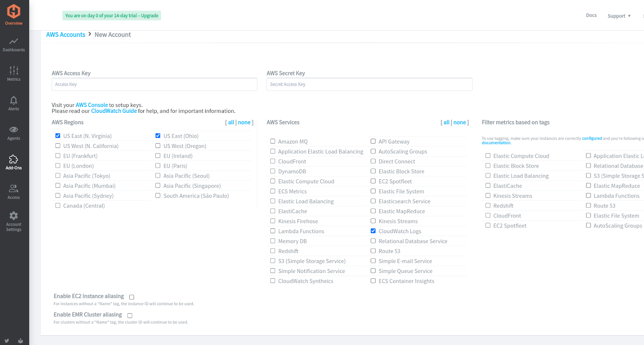Check US West (Oregon) region

[158, 146]
